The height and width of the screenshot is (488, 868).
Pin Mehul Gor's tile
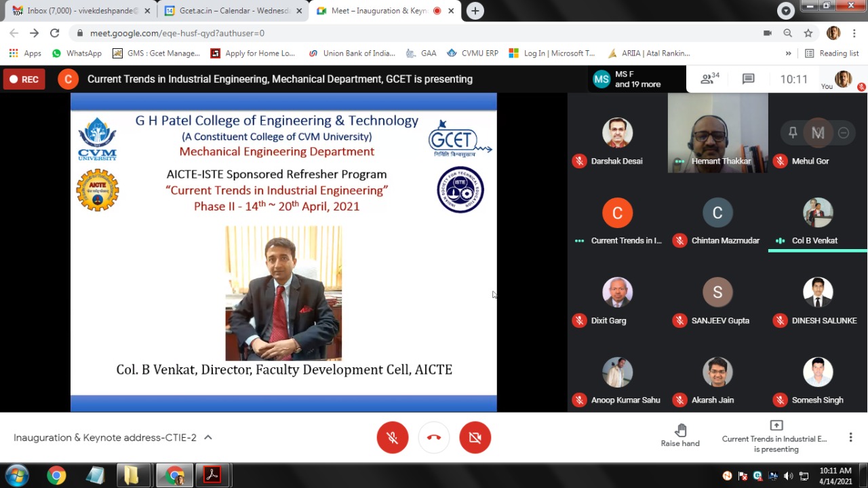click(x=792, y=133)
